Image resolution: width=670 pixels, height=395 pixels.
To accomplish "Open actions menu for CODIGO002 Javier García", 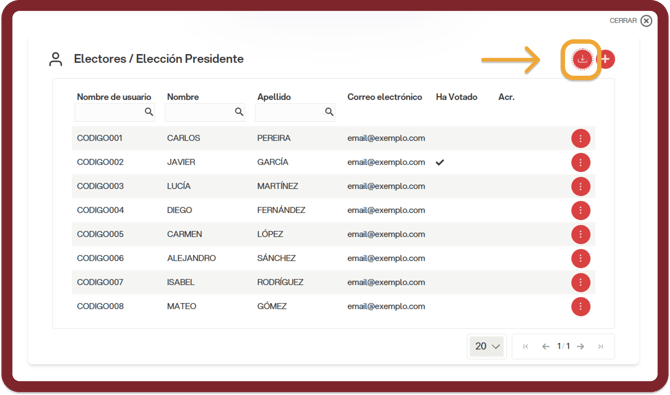I will click(581, 162).
